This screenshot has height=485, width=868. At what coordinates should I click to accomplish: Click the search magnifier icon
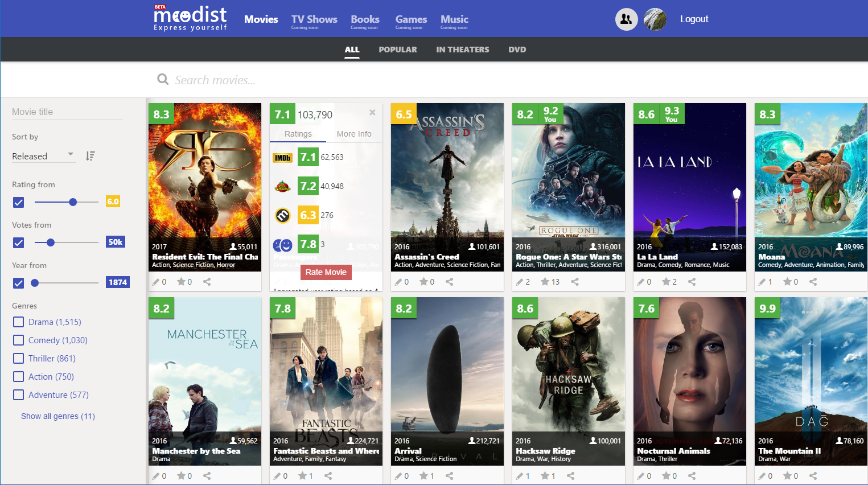point(163,80)
